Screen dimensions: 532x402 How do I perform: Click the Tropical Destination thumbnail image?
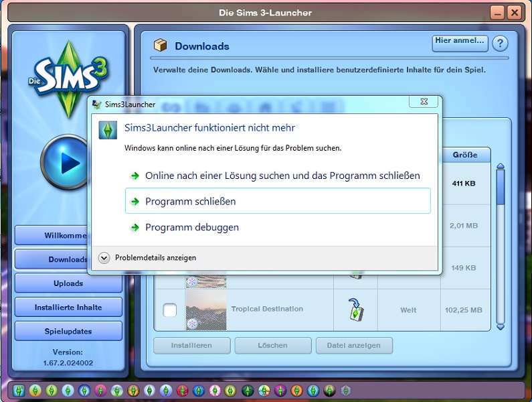206,310
